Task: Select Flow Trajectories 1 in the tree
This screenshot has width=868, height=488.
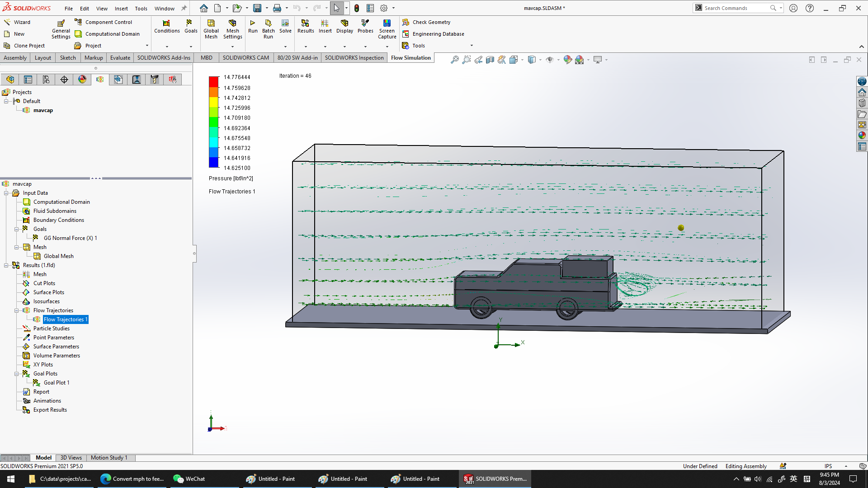Action: coord(66,319)
